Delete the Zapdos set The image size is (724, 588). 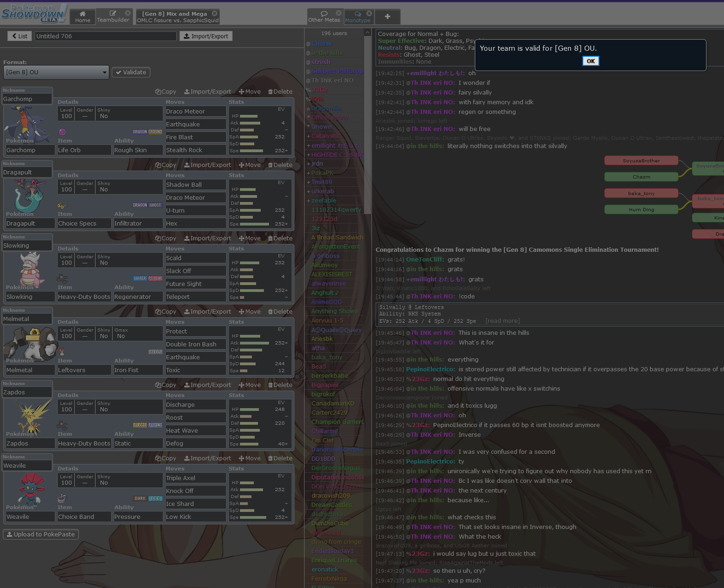[x=280, y=385]
